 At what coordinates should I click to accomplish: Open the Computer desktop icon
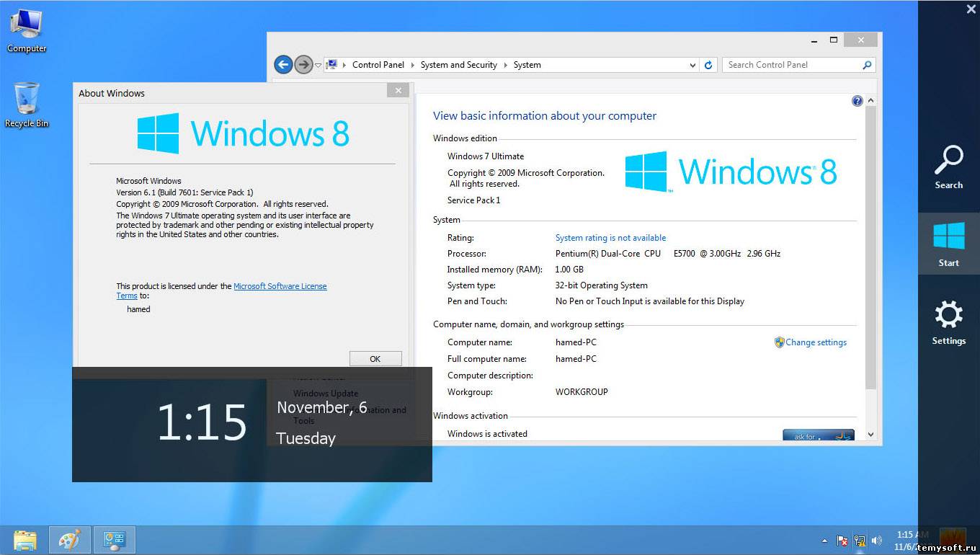point(27,30)
